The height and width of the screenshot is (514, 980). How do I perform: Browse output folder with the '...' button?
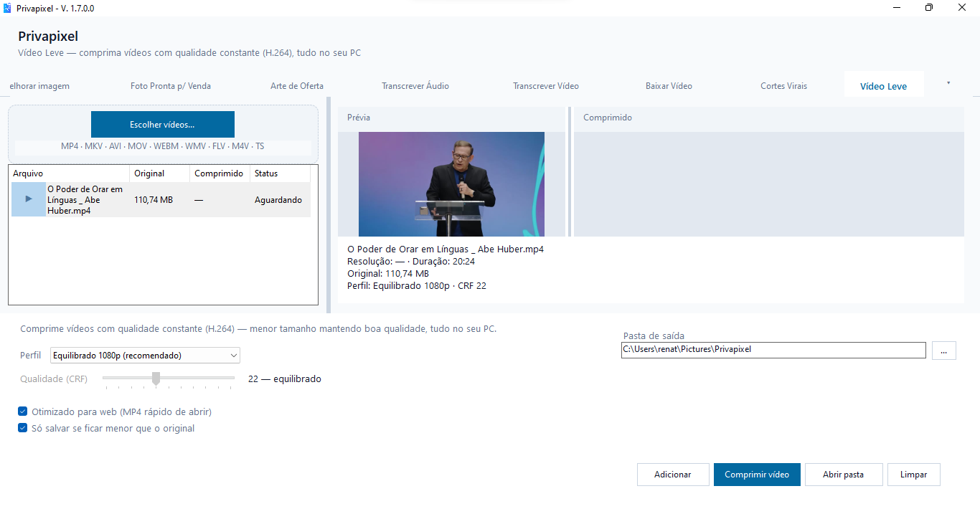point(944,351)
